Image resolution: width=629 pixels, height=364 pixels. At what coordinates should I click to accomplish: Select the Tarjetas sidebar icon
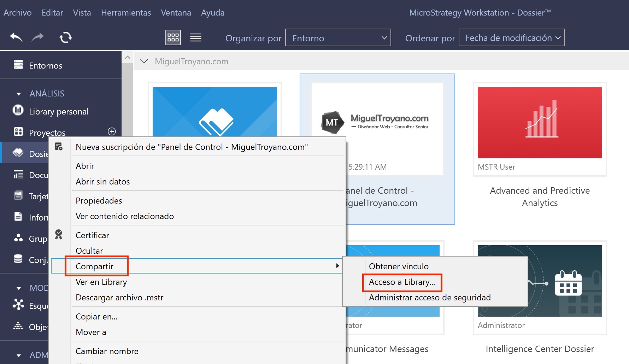[18, 195]
